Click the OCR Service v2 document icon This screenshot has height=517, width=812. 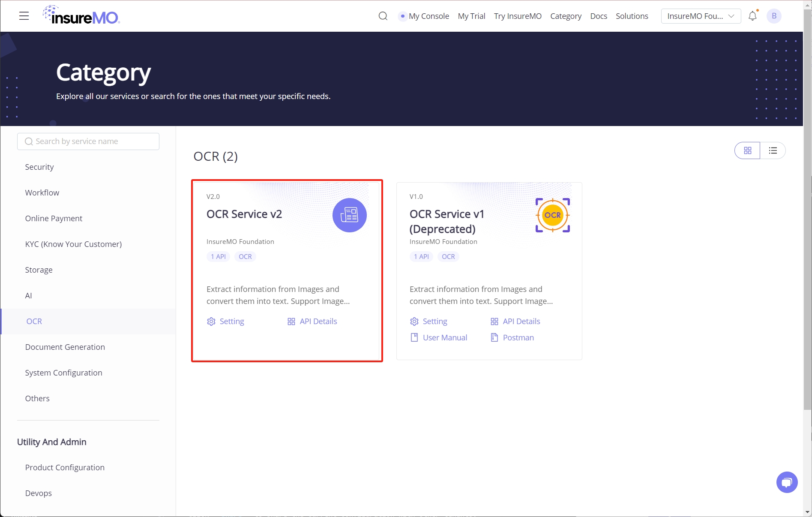coord(350,215)
